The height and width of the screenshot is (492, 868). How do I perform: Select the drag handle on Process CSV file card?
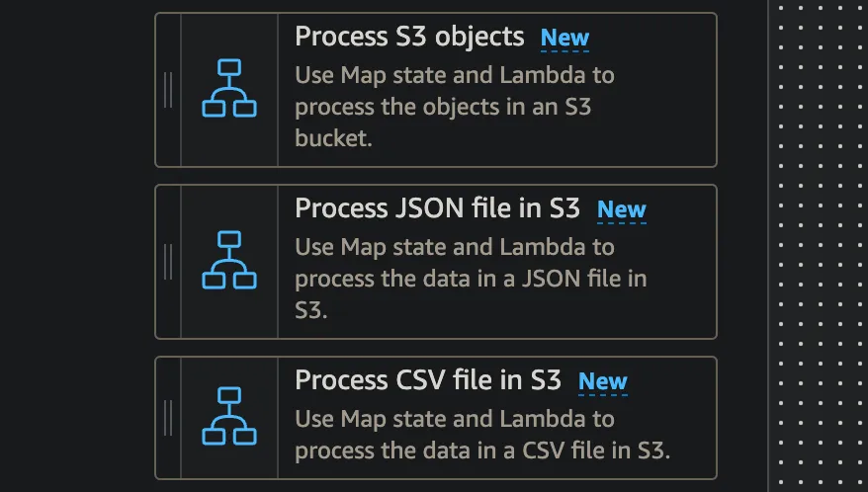click(x=168, y=417)
